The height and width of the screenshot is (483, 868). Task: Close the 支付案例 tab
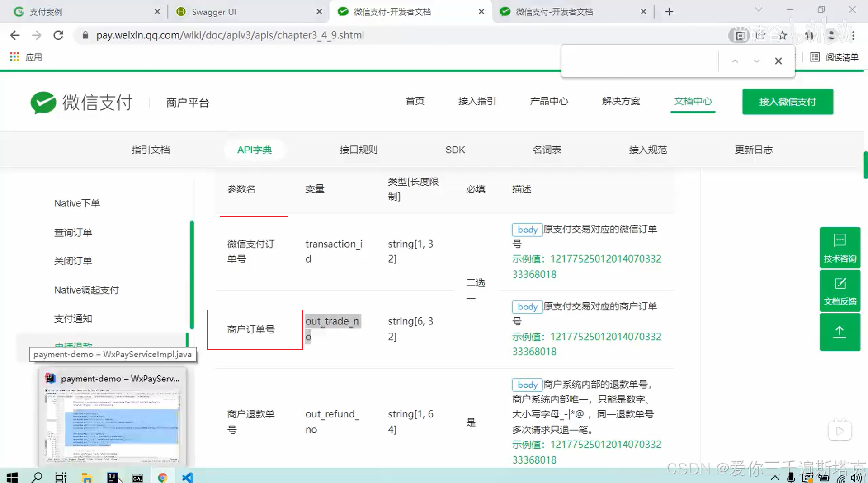(157, 12)
